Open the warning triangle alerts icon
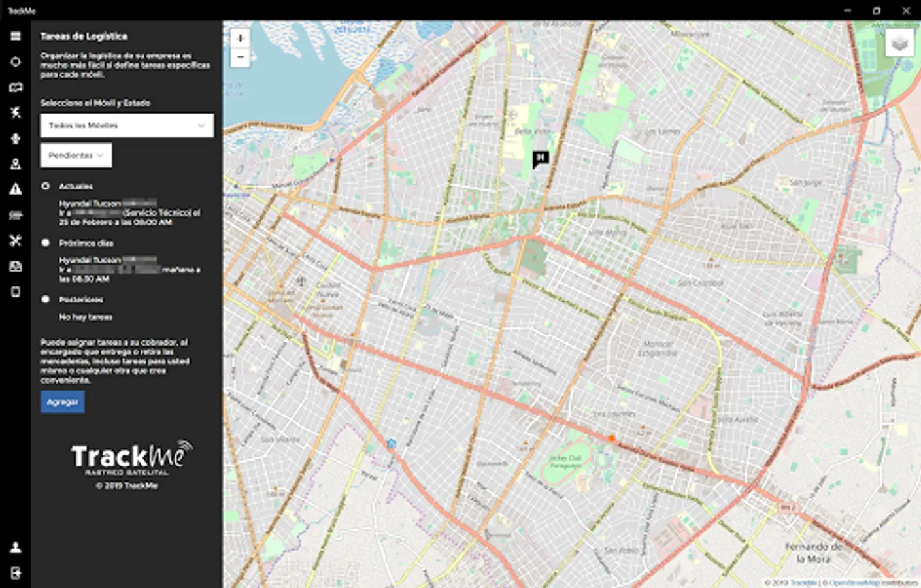Screen dimensions: 921x588 (16, 189)
